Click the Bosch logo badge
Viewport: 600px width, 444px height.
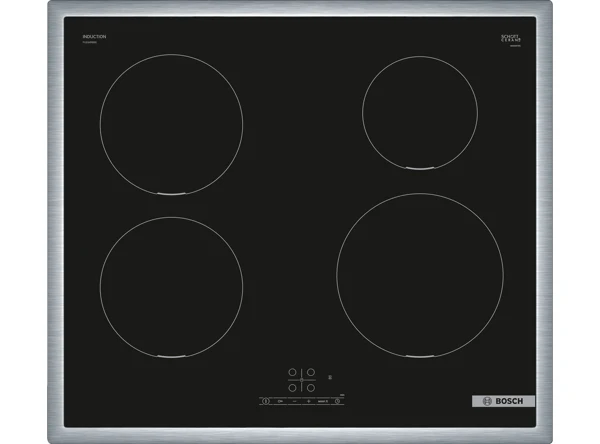(x=503, y=401)
